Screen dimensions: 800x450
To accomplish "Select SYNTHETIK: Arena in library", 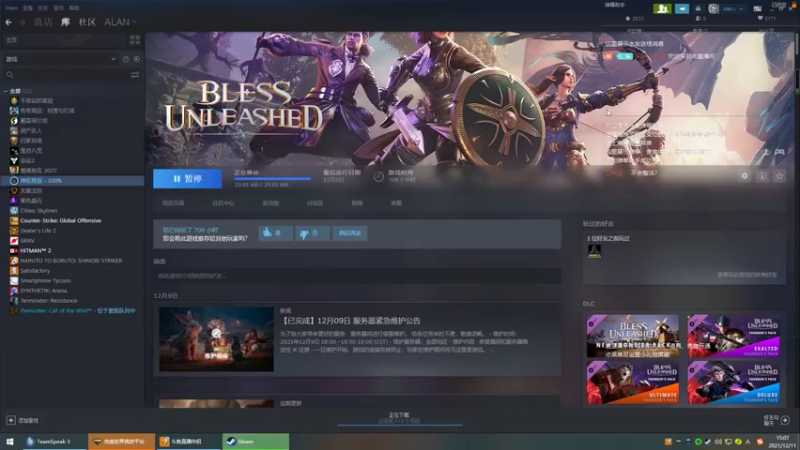I will pyautogui.click(x=43, y=290).
